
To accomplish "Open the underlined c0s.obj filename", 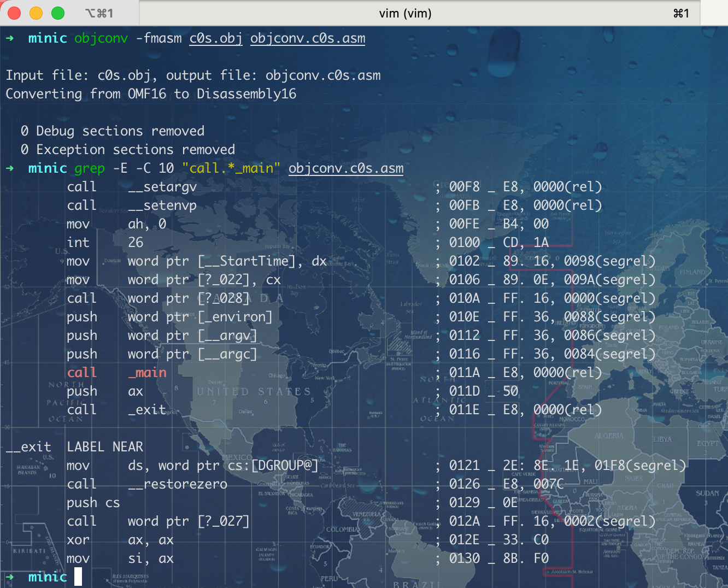I will pos(216,38).
